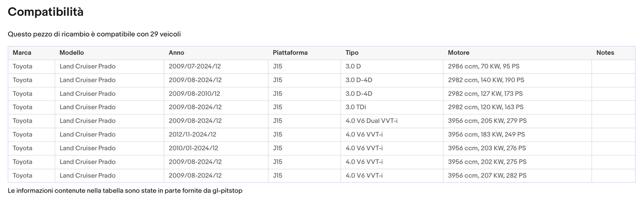Click the Motore column header
644x198 pixels.
click(459, 53)
